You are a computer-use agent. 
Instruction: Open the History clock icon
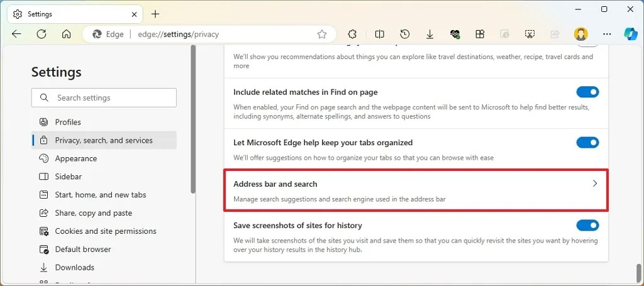point(404,35)
